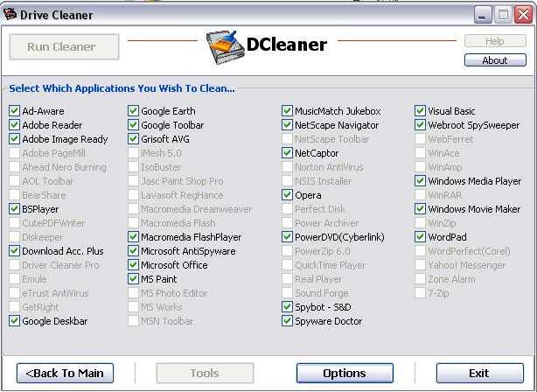Uncheck Webroot SpySweeper checkbox
The image size is (537, 392).
[420, 125]
